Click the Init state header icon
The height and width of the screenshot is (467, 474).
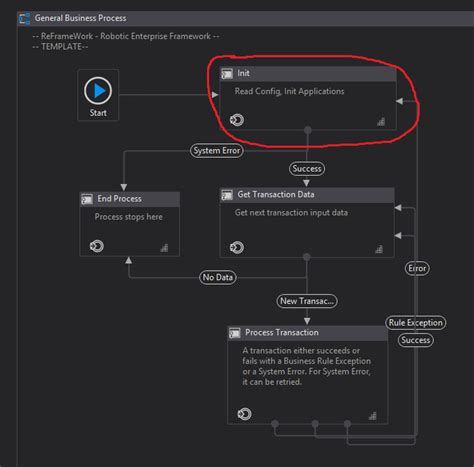(227, 73)
